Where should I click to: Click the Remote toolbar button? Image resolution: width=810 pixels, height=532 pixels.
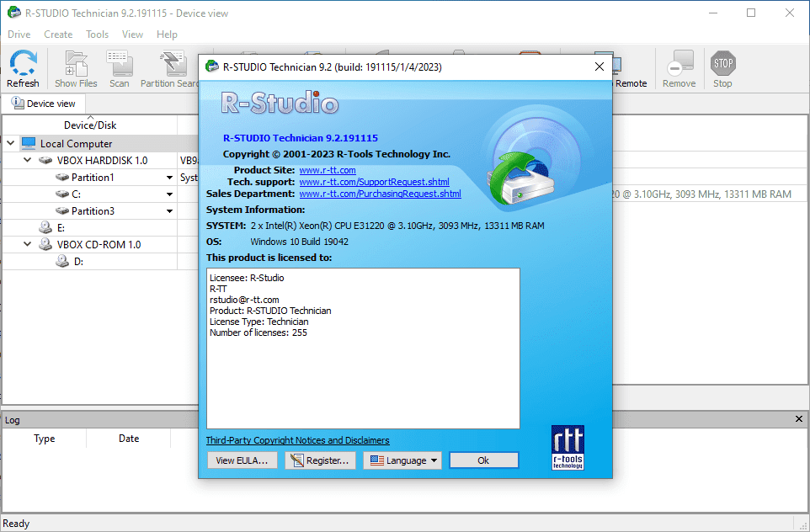pos(630,68)
